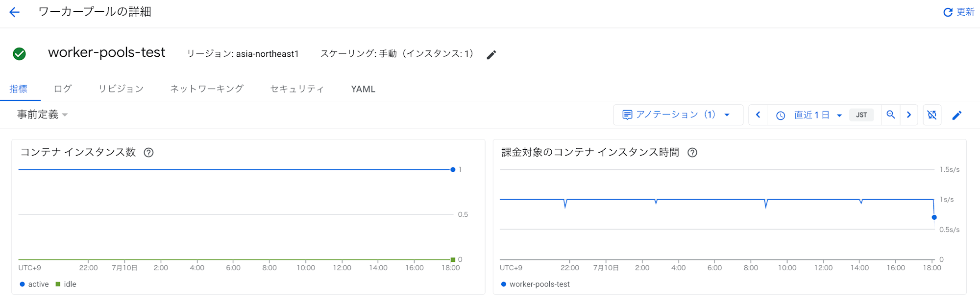Click the 1.5s/s axis label
980x299 pixels.
click(x=950, y=170)
